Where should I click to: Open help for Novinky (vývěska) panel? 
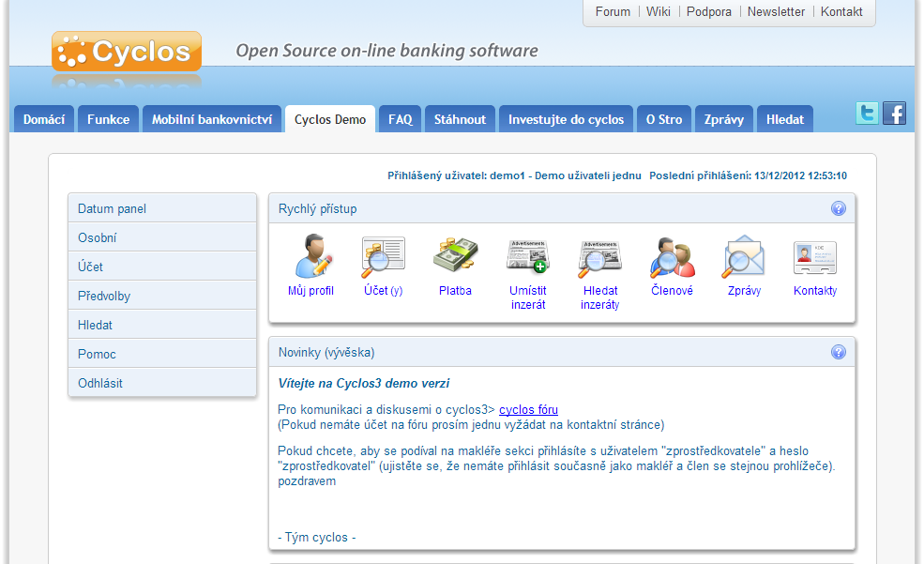[x=839, y=352]
